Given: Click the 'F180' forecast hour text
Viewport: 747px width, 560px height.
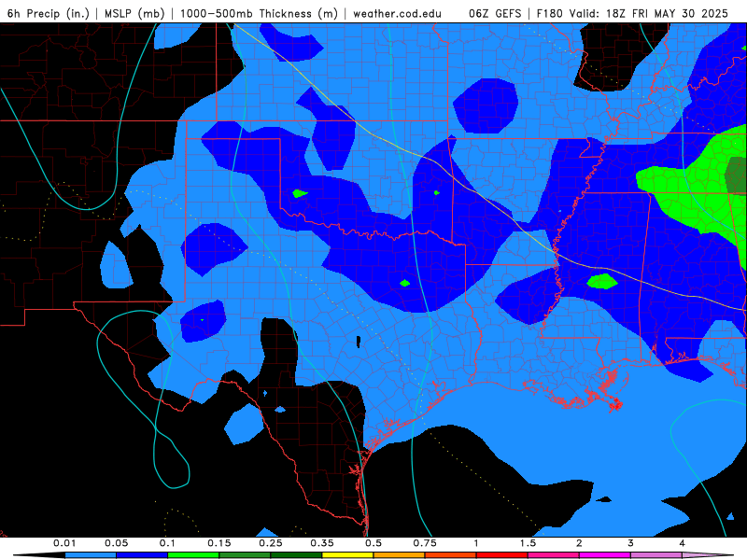Looking at the screenshot, I should (x=550, y=14).
